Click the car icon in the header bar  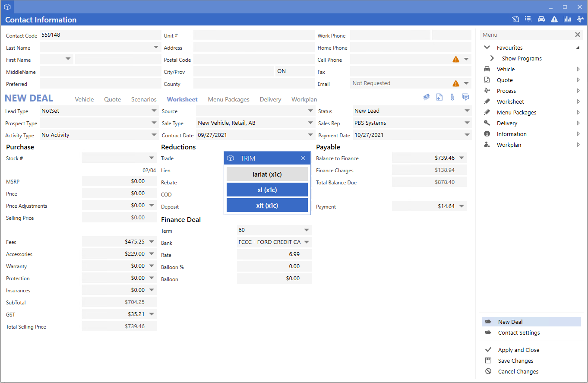541,19
